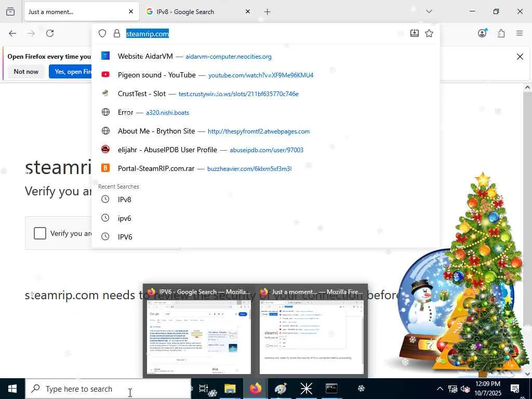Reload the page with refresh icon
Viewport: 532px width, 399px height.
coord(50,33)
